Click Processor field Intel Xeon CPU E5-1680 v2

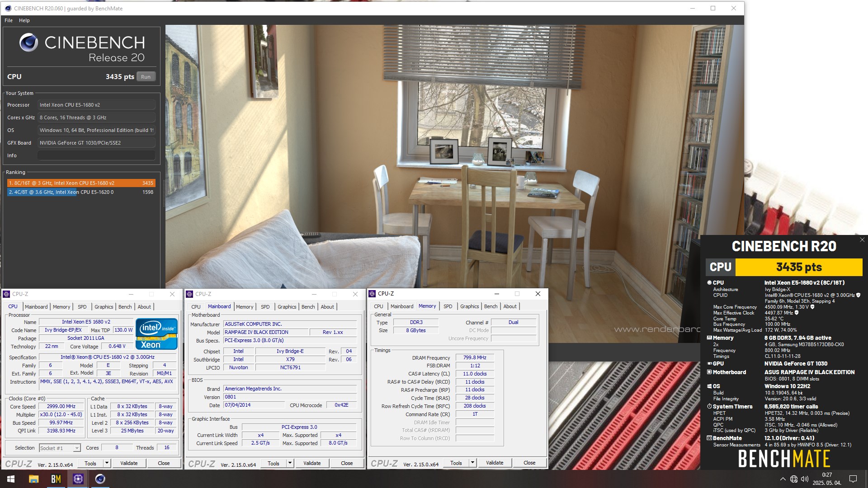tap(96, 105)
